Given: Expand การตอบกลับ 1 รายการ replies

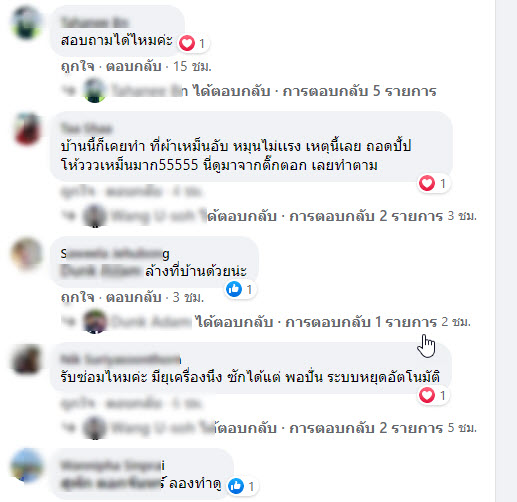Looking at the screenshot, I should pyautogui.click(x=361, y=322).
